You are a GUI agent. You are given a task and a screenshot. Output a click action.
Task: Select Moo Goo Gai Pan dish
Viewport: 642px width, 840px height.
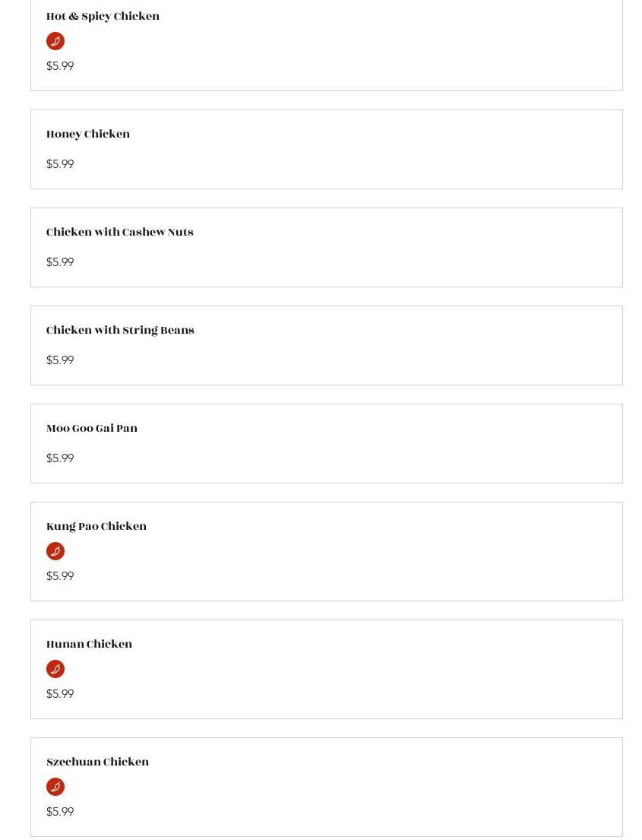(92, 428)
